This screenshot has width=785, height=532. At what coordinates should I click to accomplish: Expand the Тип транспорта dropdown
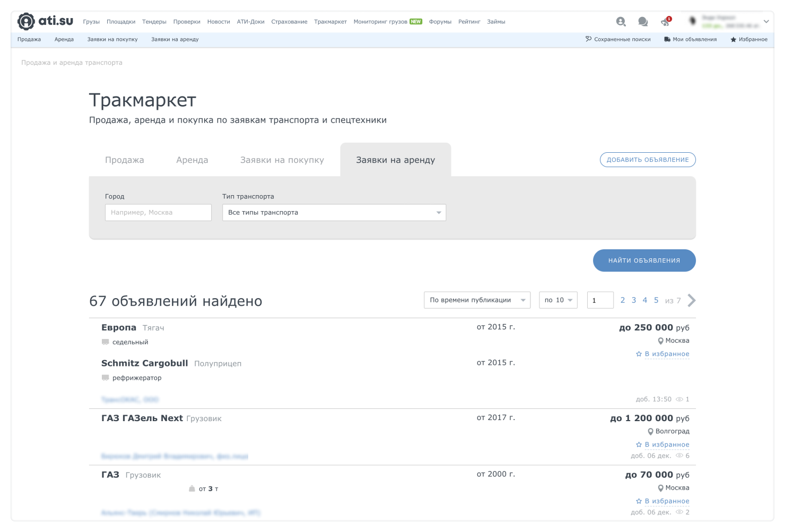[334, 212]
